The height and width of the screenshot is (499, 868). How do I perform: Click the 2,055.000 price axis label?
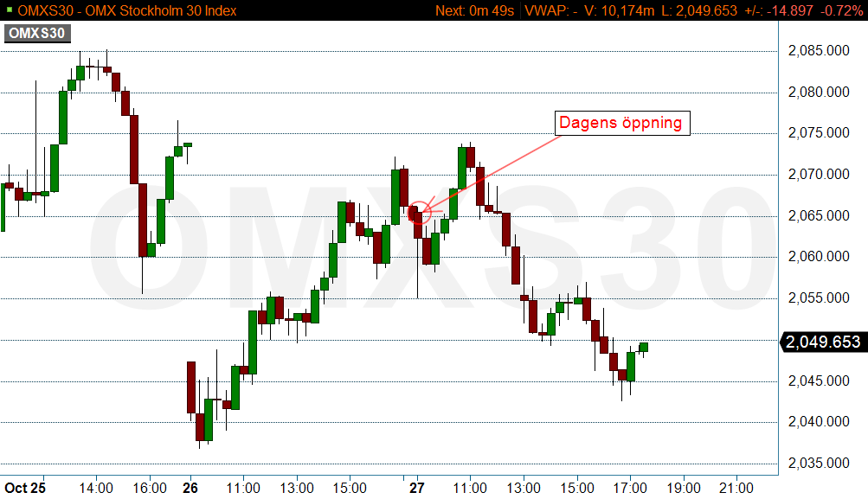pos(819,298)
